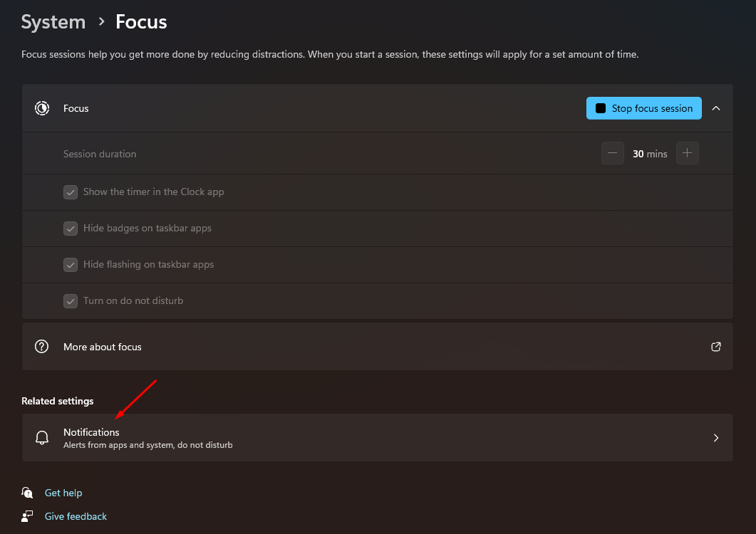Image resolution: width=756 pixels, height=534 pixels.
Task: Click the 30 mins duration value
Action: pyautogui.click(x=650, y=154)
